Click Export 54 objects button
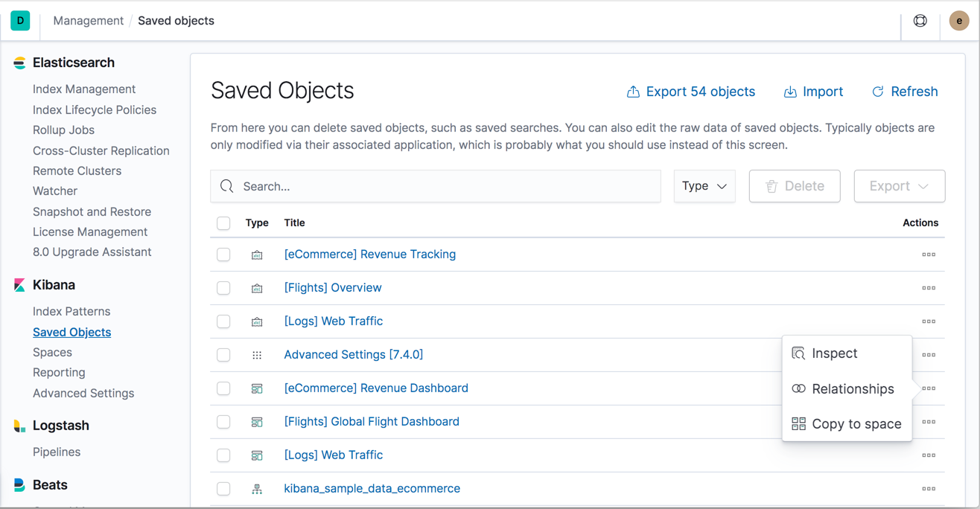This screenshot has height=509, width=980. click(x=691, y=92)
